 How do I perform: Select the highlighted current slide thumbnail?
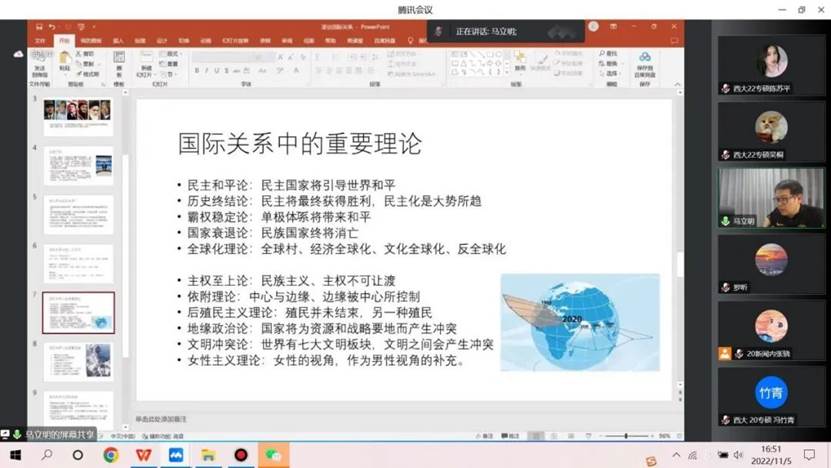coord(78,312)
